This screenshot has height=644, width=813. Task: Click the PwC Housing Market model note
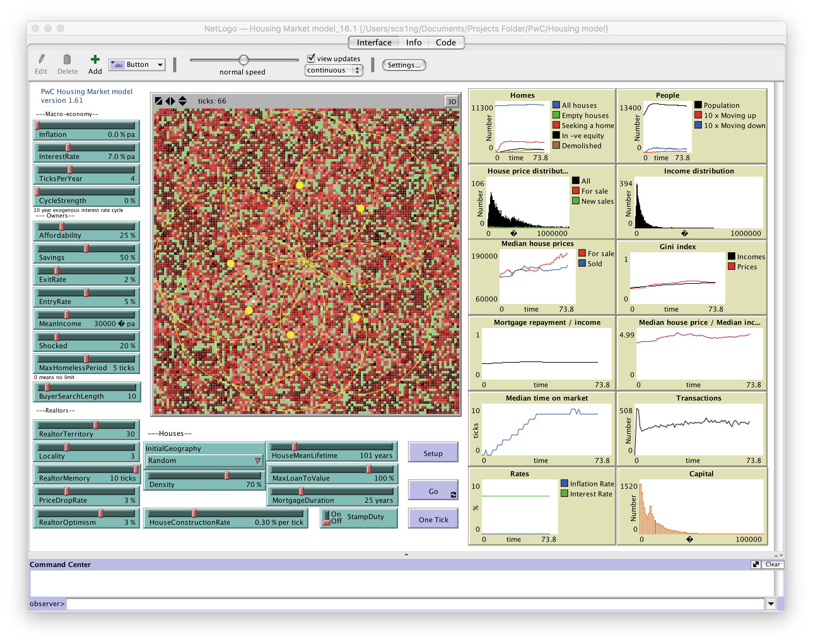[86, 96]
